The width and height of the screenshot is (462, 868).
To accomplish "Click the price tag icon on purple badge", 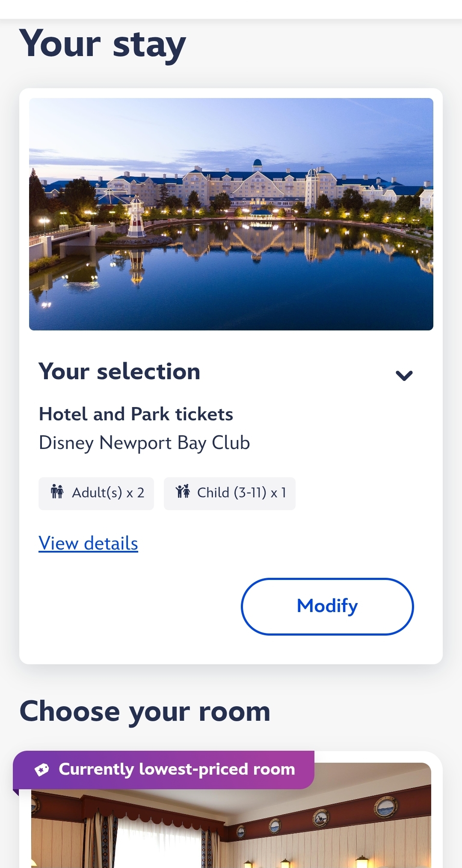I will click(x=42, y=770).
